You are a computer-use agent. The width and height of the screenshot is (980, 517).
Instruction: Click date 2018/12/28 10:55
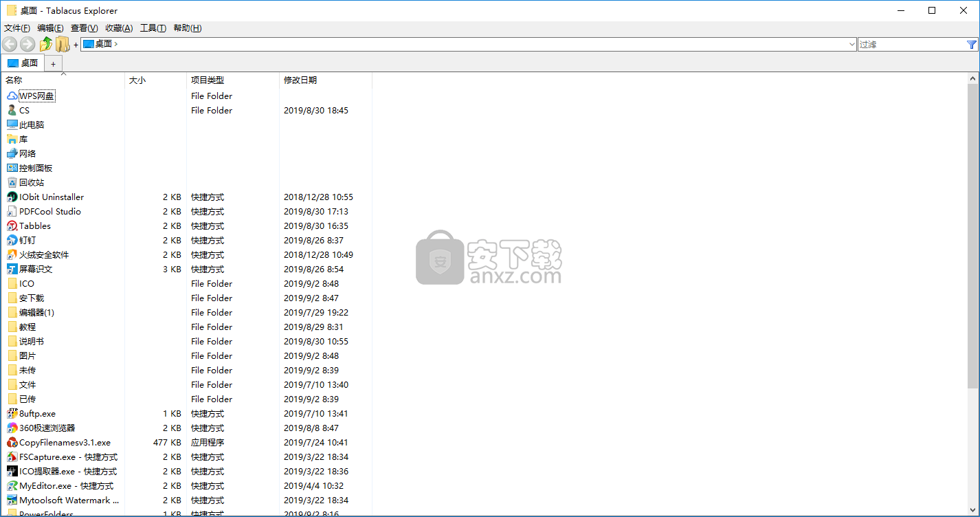click(x=318, y=197)
